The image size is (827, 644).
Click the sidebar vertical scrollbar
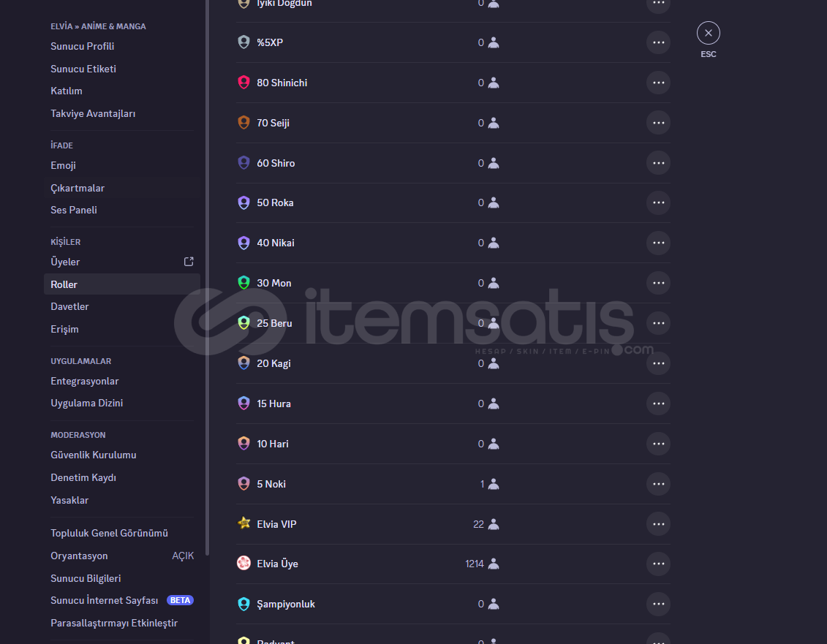coord(207,278)
